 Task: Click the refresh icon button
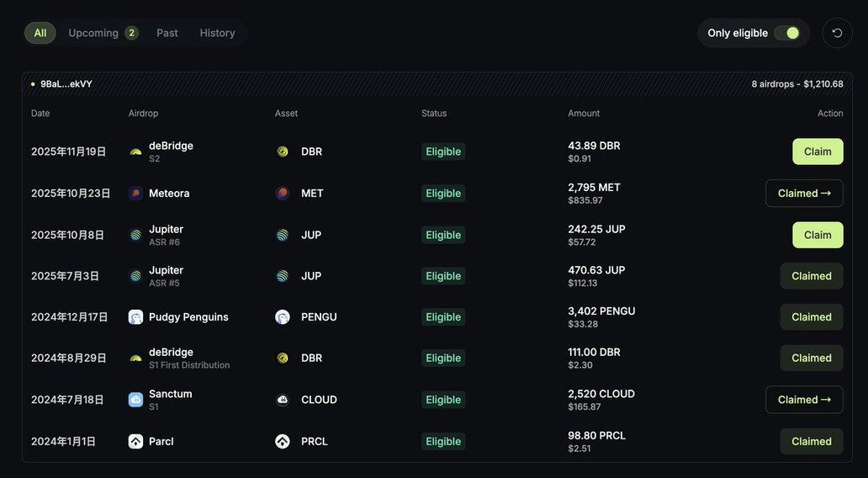(x=837, y=33)
